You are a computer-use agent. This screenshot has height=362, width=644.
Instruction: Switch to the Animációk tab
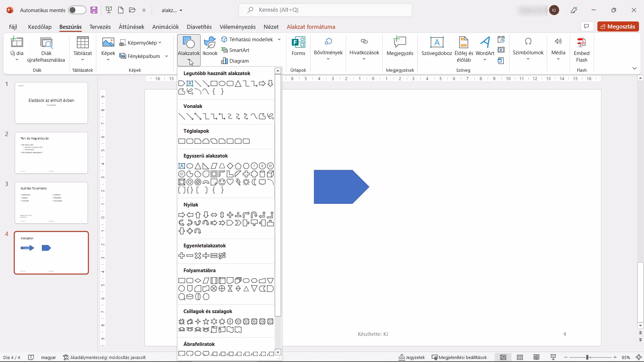pyautogui.click(x=165, y=27)
